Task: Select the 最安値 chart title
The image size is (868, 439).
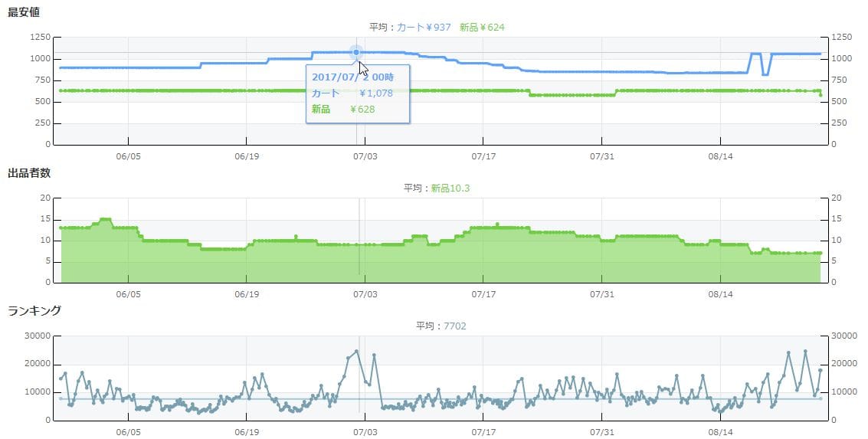Action: point(24,11)
